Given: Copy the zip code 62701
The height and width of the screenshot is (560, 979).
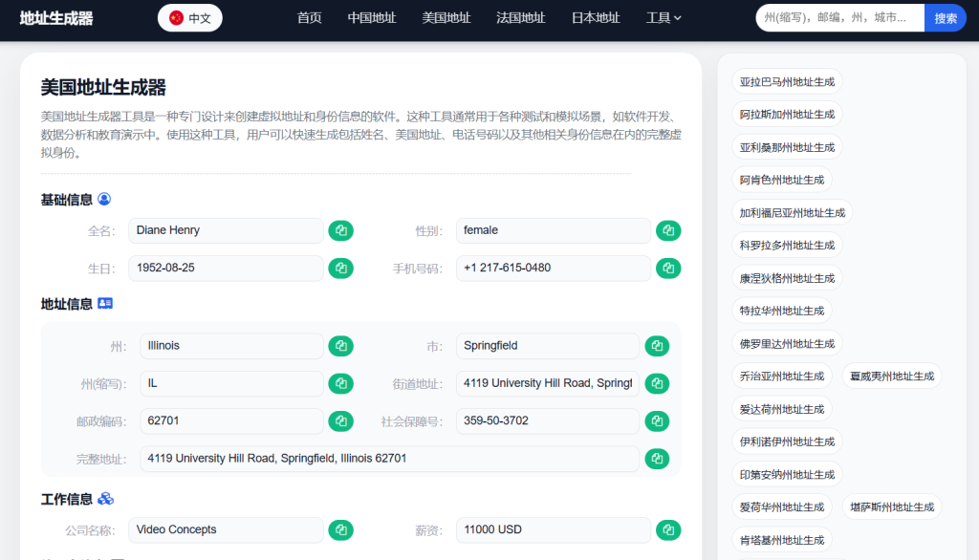Looking at the screenshot, I should click(x=340, y=420).
